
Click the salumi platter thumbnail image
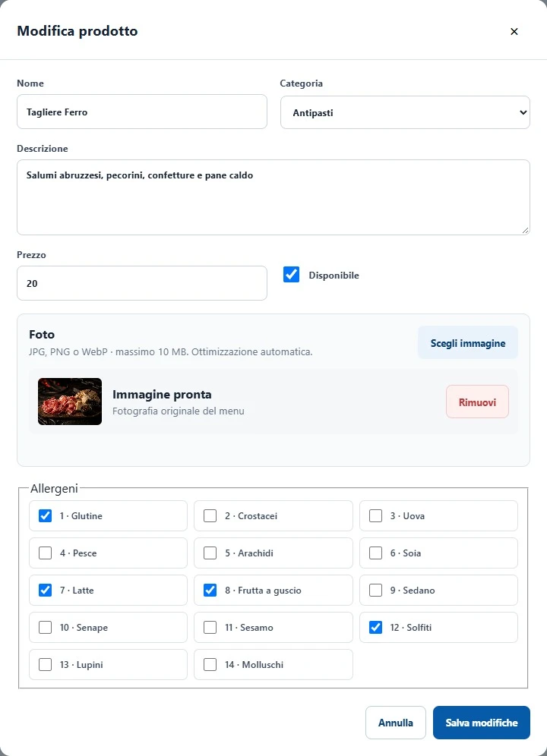(70, 402)
